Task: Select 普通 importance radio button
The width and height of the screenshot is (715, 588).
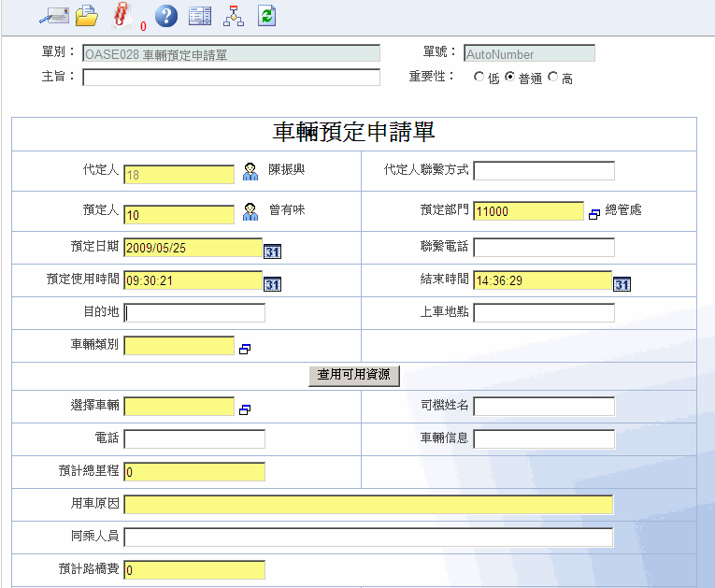Action: pos(509,78)
